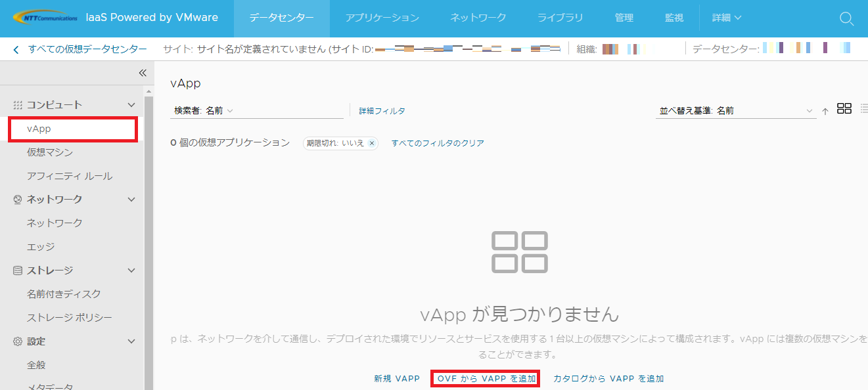Open the ライブラリ tab

coord(560,18)
